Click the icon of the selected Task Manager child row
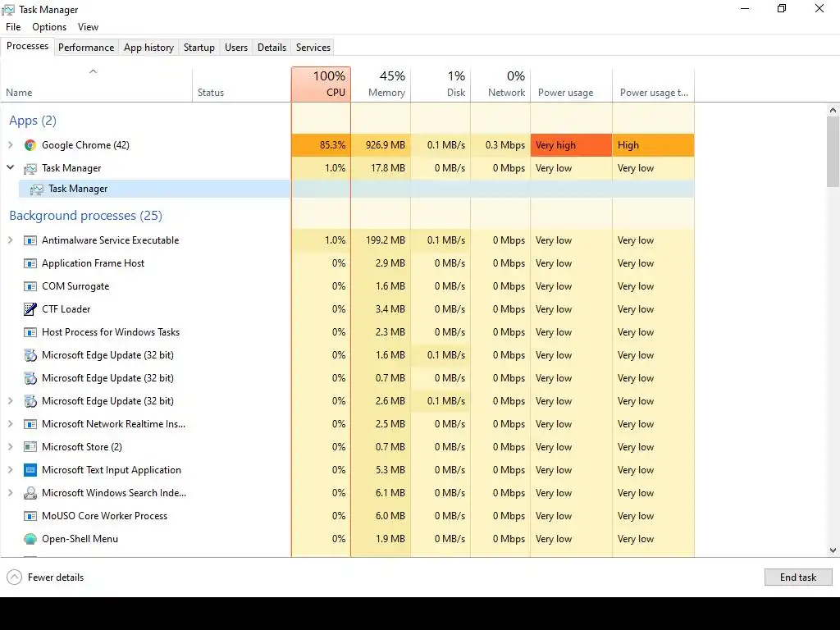Screen dimensions: 840x630 point(36,189)
